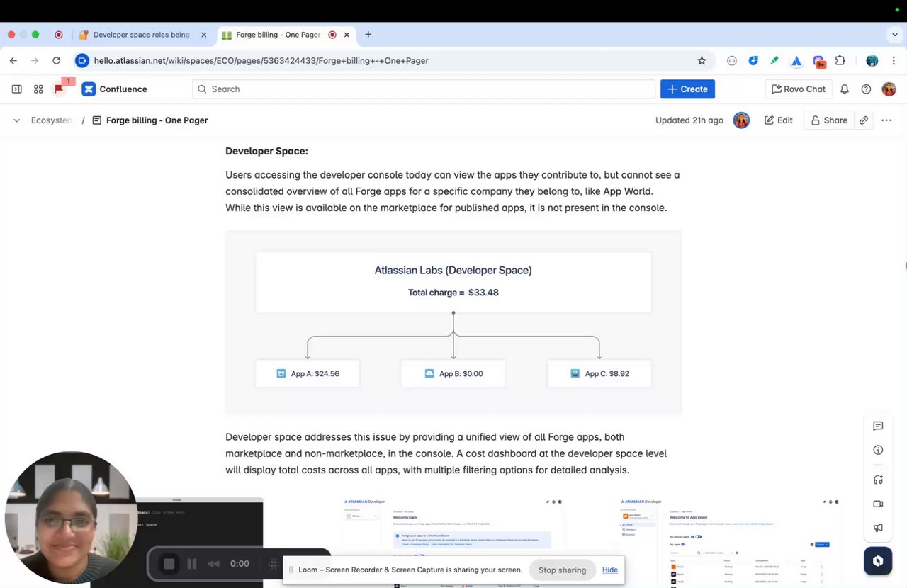Click the App C: $8.92 box
This screenshot has width=907, height=588.
pos(599,373)
